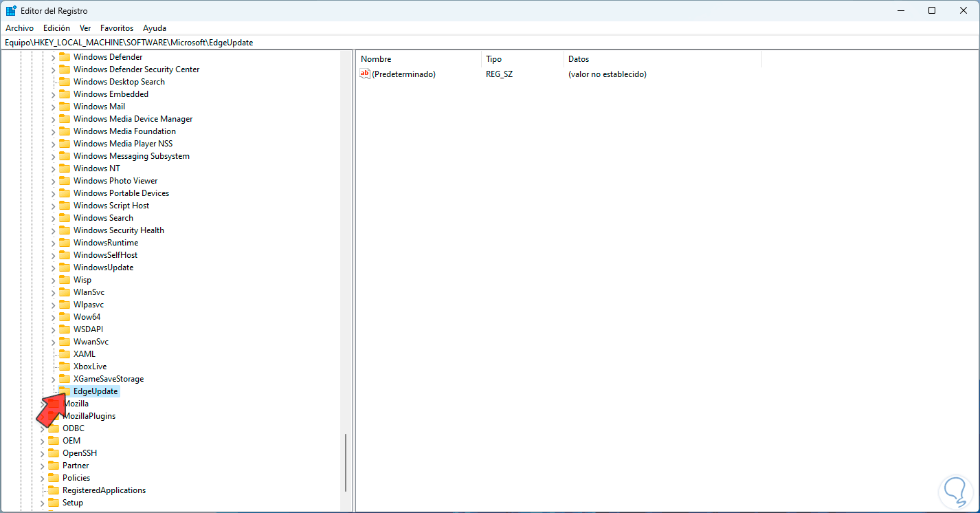Expand the Windows Defender key
The image size is (980, 513).
[54, 57]
